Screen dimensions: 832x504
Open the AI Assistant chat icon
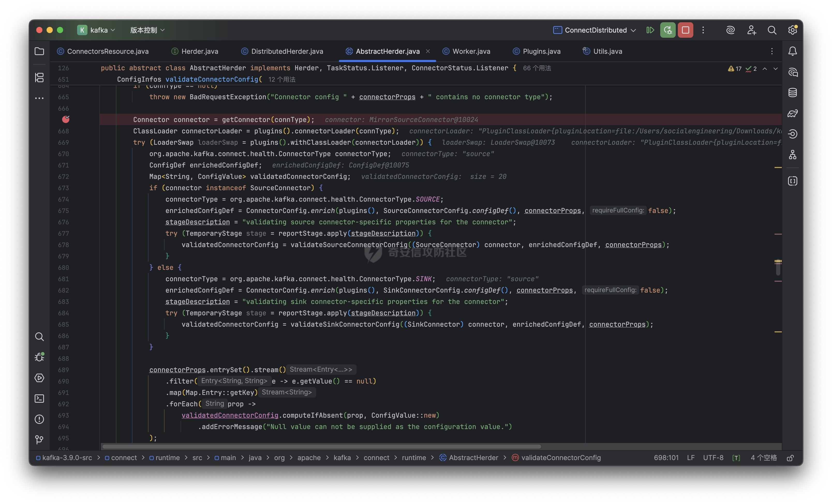pyautogui.click(x=792, y=72)
